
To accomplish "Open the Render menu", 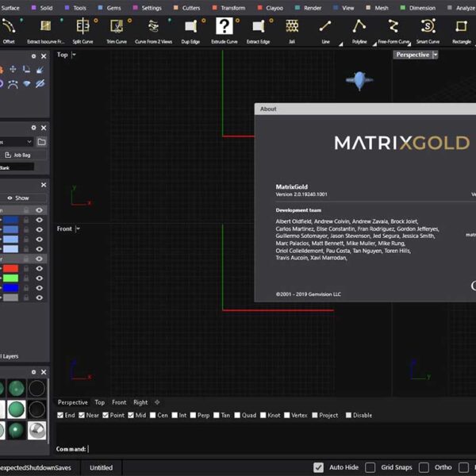I will point(308,8).
